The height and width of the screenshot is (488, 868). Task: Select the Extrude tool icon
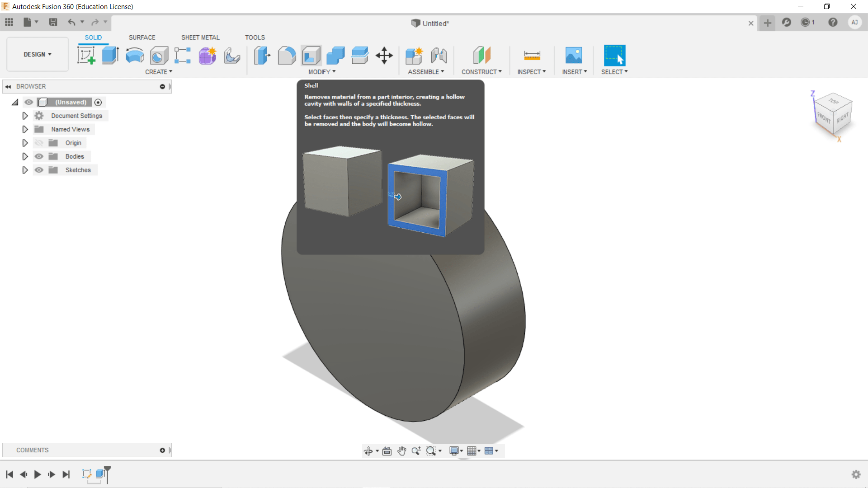coord(110,56)
